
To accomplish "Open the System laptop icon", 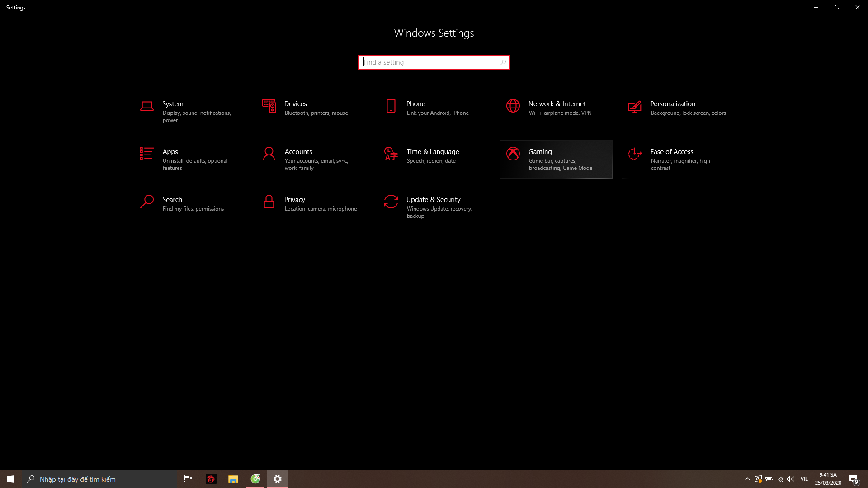I will 147,106.
